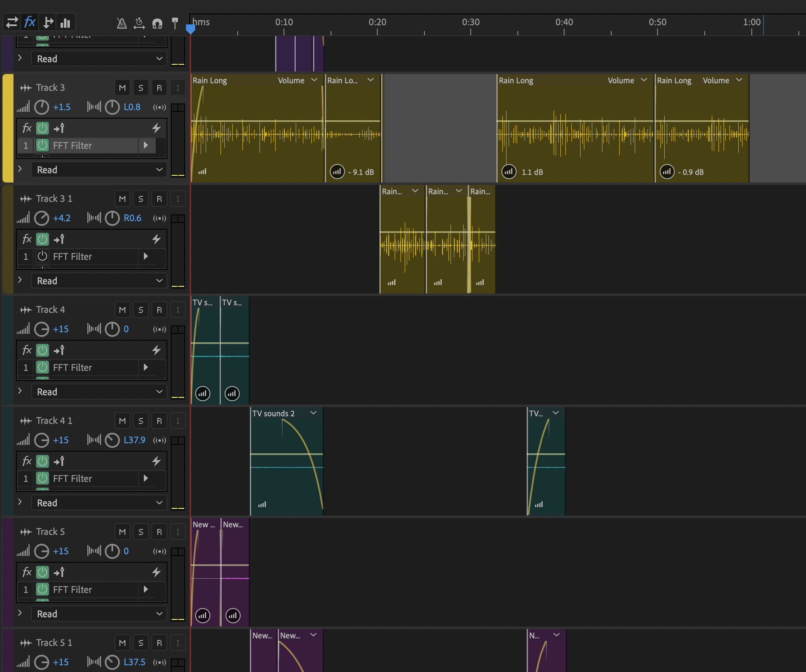Image resolution: width=806 pixels, height=672 pixels.
Task: Click the Track 4 1 pan knob
Action: (x=112, y=440)
